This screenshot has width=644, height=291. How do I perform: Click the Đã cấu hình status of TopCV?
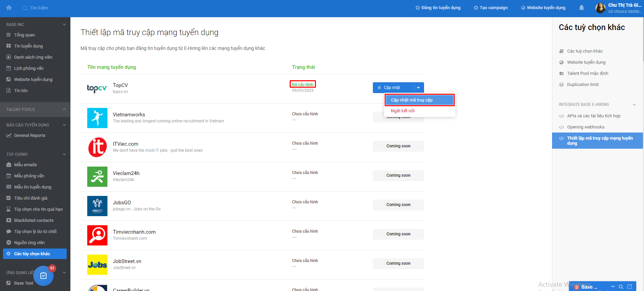[x=302, y=84]
